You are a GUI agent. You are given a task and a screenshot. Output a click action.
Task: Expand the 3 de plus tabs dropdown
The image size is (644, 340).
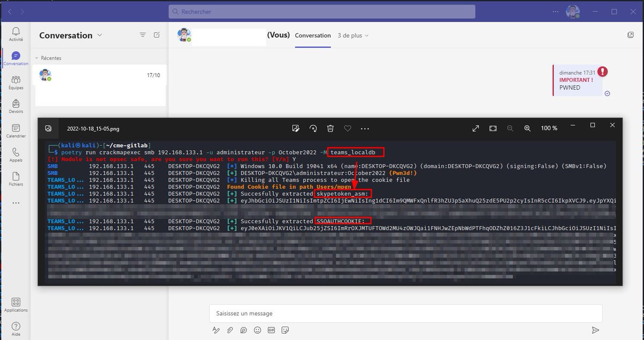353,35
